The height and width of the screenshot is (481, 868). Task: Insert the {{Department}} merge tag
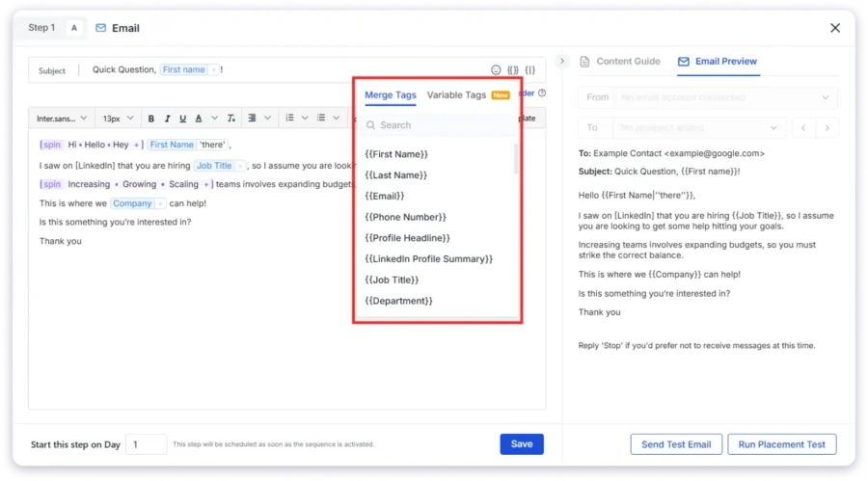coord(398,301)
